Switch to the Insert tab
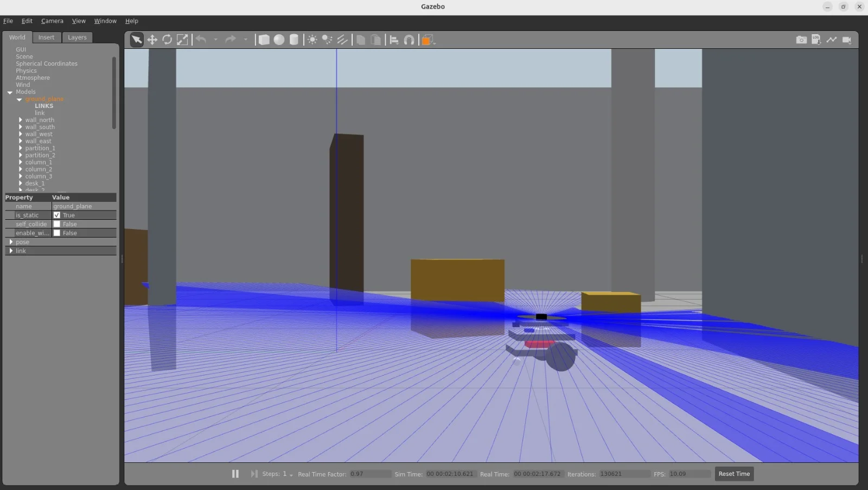The image size is (868, 490). click(46, 37)
